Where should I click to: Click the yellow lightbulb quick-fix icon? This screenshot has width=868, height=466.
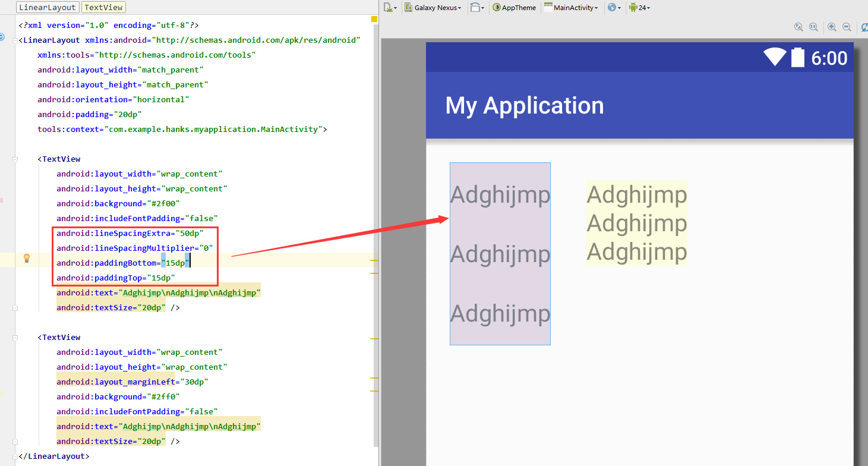[27, 258]
